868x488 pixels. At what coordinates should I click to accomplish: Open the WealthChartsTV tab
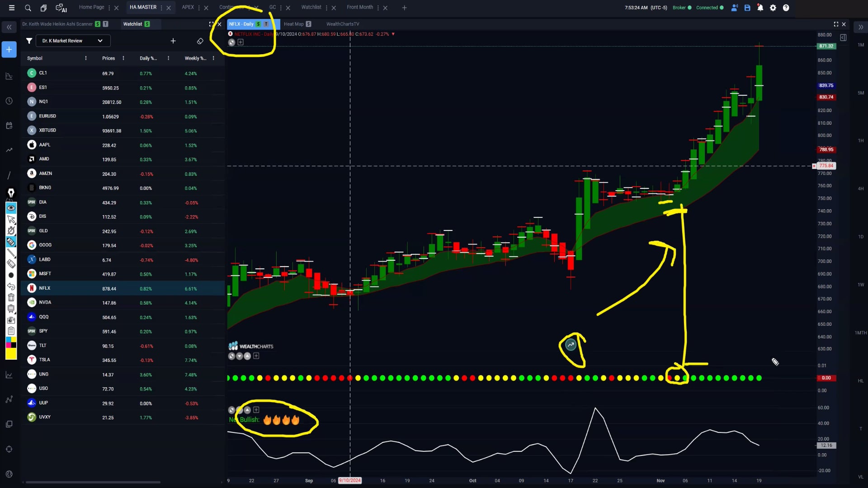click(343, 24)
